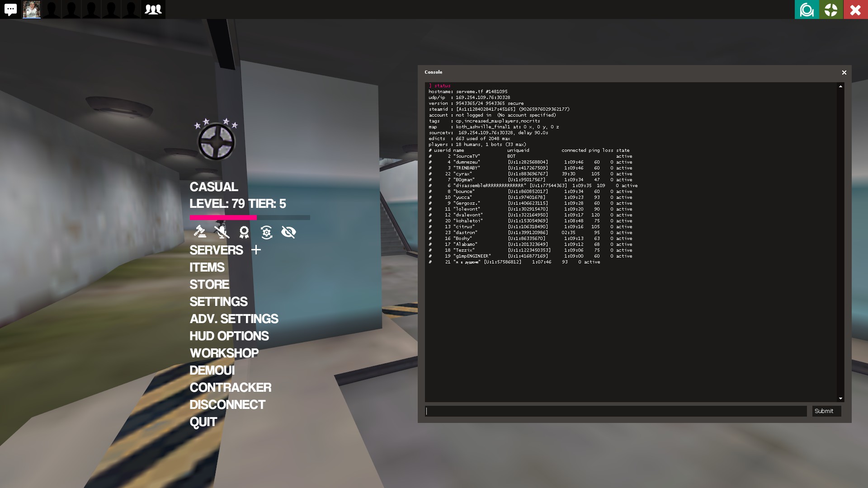Viewport: 868px width, 488px height.
Task: Click your player avatar in party bar
Action: click(x=32, y=9)
